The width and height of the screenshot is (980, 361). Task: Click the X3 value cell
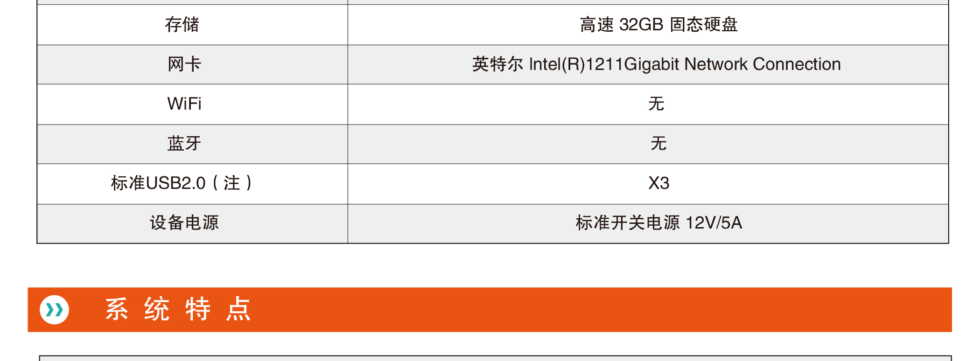(658, 183)
